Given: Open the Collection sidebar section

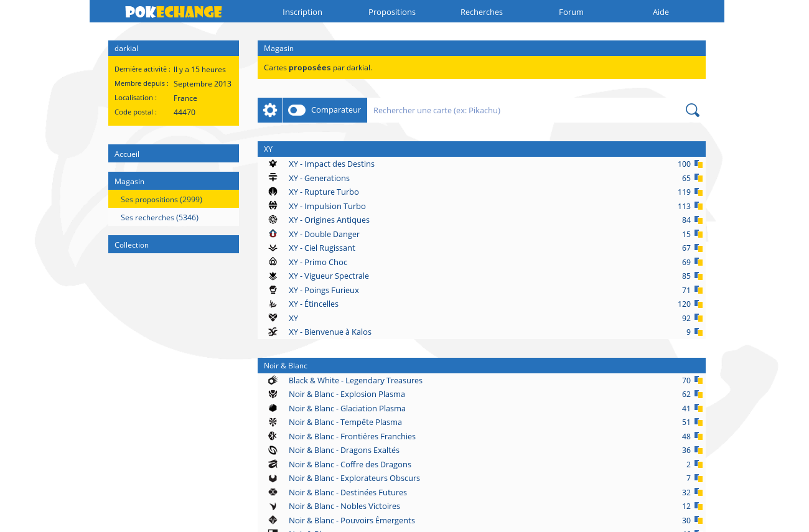Looking at the screenshot, I should click(x=174, y=245).
